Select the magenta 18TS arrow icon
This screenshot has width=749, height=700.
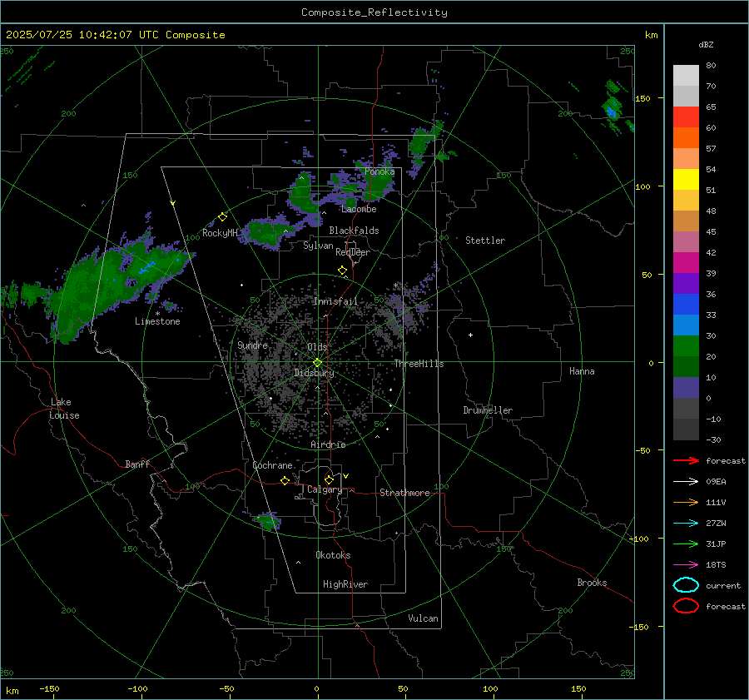pyautogui.click(x=686, y=565)
